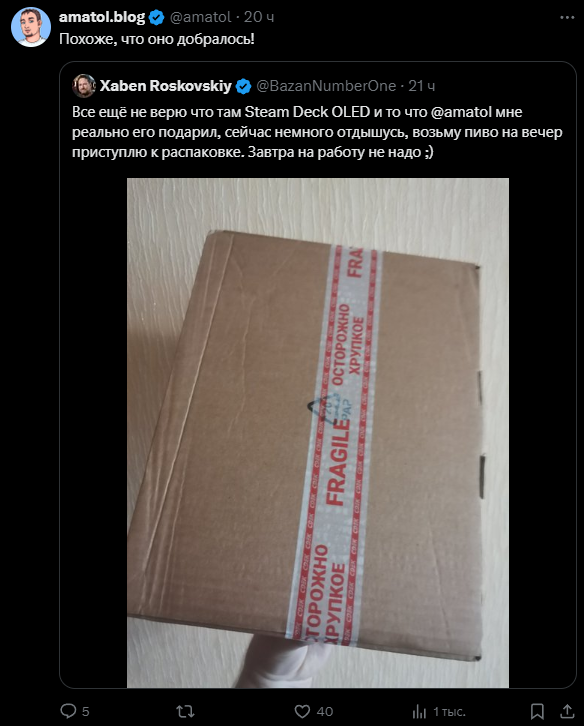Like the post with heart icon
Screen dimensions: 584x726
coord(302,711)
